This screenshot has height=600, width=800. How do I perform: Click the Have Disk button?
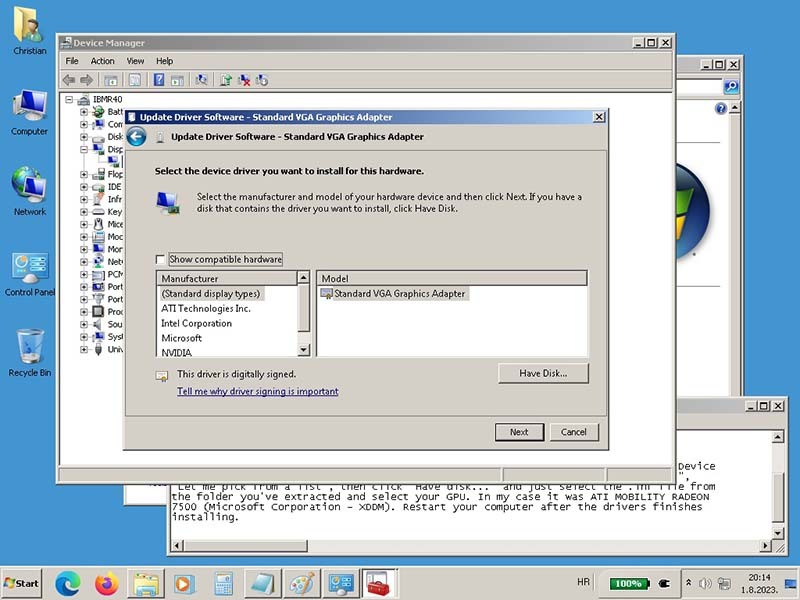pyautogui.click(x=543, y=373)
